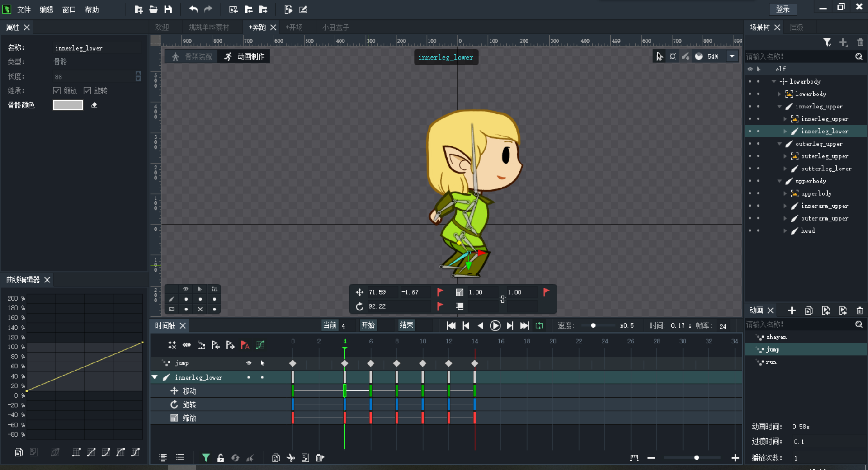Viewport: 868px width, 470px height.
Task: Click the bone color swatch
Action: click(x=68, y=105)
